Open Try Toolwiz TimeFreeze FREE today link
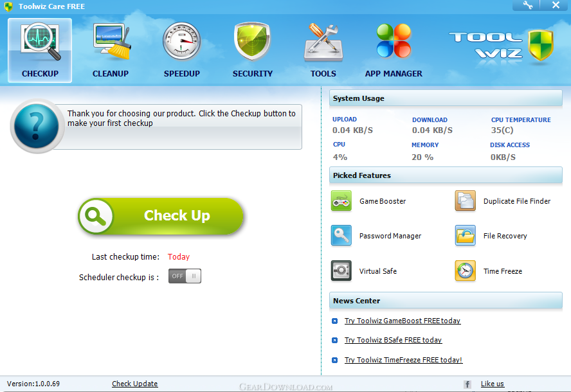 coord(403,360)
